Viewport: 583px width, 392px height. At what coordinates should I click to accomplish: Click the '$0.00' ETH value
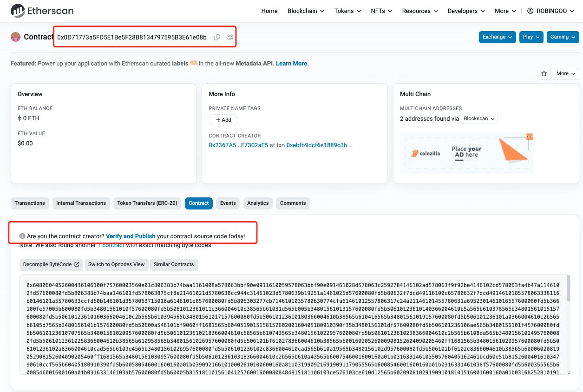[x=25, y=143]
